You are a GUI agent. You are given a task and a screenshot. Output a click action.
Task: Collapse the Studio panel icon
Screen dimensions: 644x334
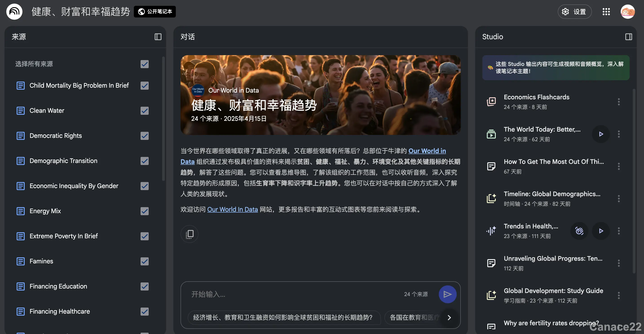pos(629,37)
